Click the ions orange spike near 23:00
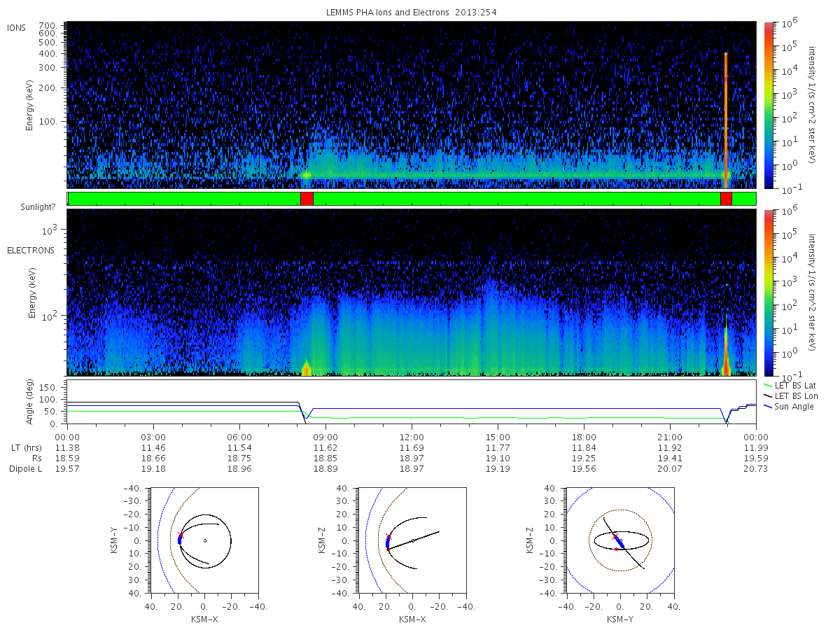This screenshot has height=630, width=840. [x=726, y=119]
